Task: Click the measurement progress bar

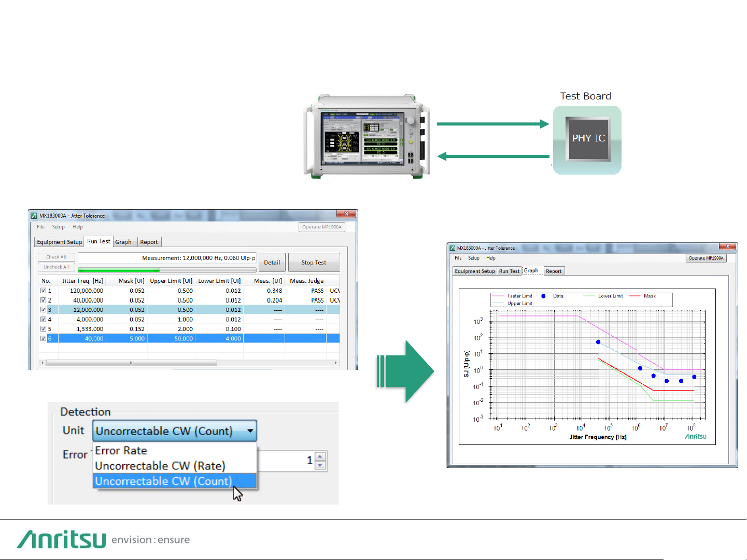Action: pyautogui.click(x=167, y=270)
